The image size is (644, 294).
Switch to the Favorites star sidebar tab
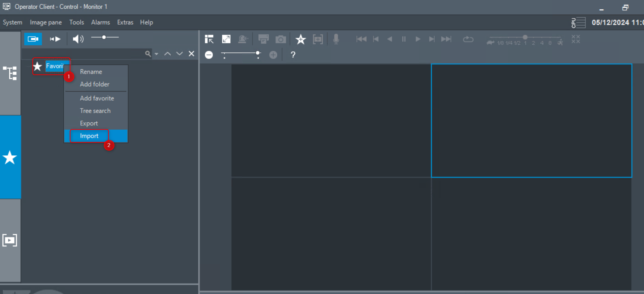pyautogui.click(x=10, y=157)
